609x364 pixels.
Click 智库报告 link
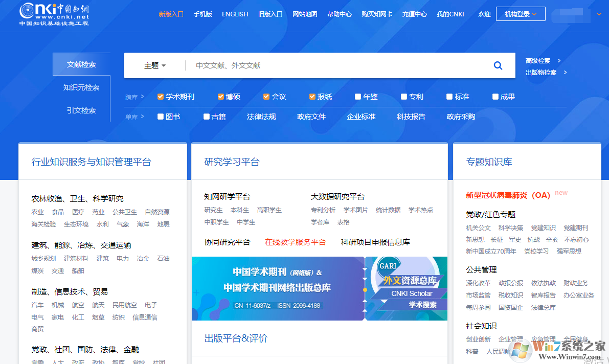544,295
